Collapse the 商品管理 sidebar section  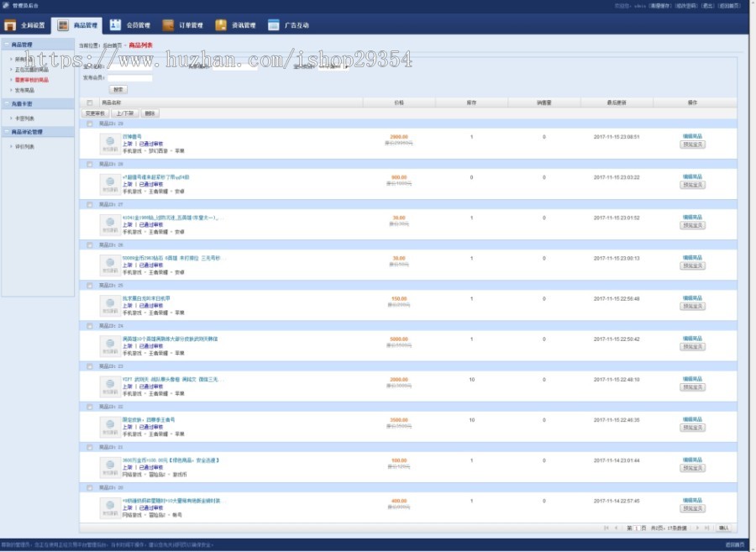point(7,45)
